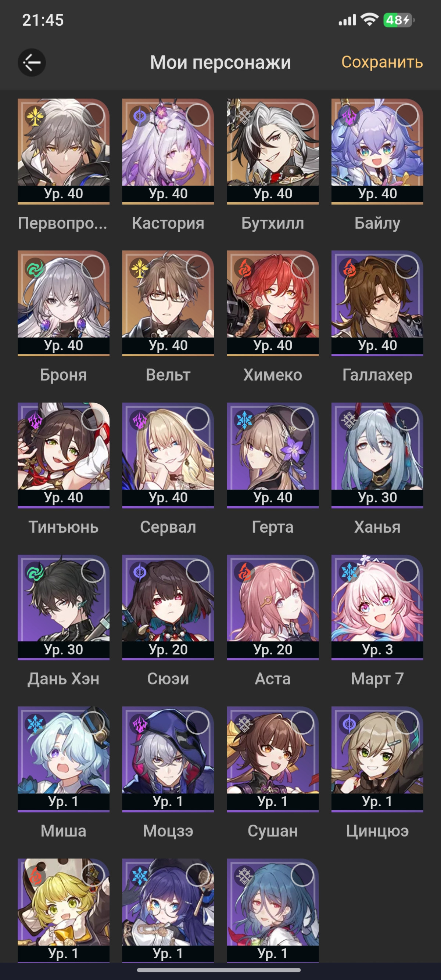This screenshot has height=980, width=441.
Task: Mark the selection circle on Байлу
Action: pyautogui.click(x=407, y=115)
